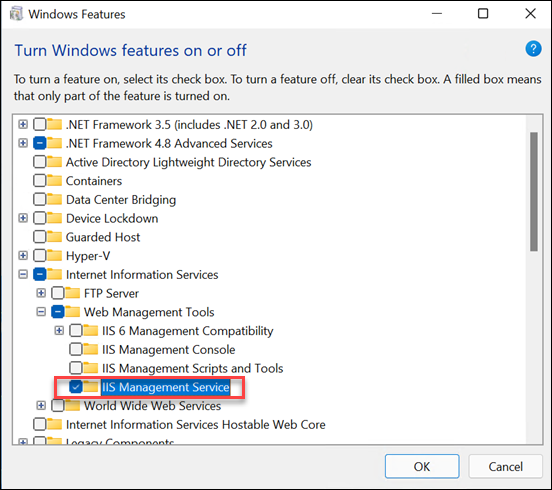Expand the IIS 6 Management Compatibility node
Image resolution: width=552 pixels, height=490 pixels.
[59, 331]
